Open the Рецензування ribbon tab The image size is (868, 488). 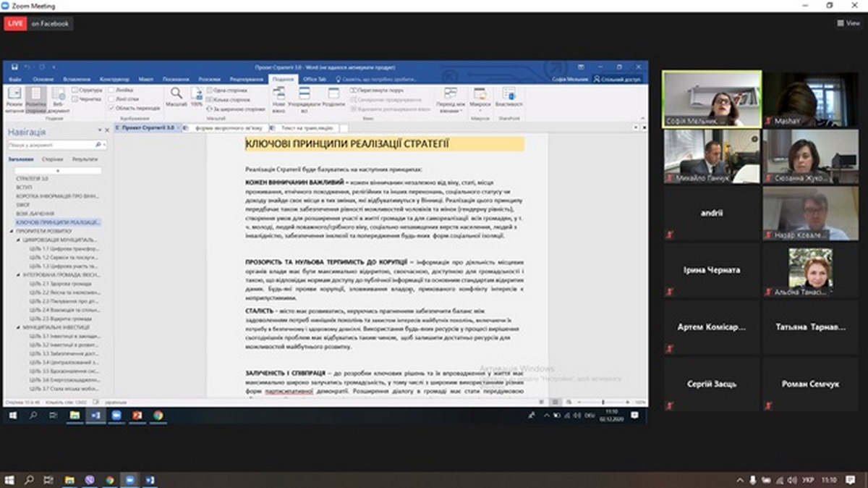[x=246, y=79]
